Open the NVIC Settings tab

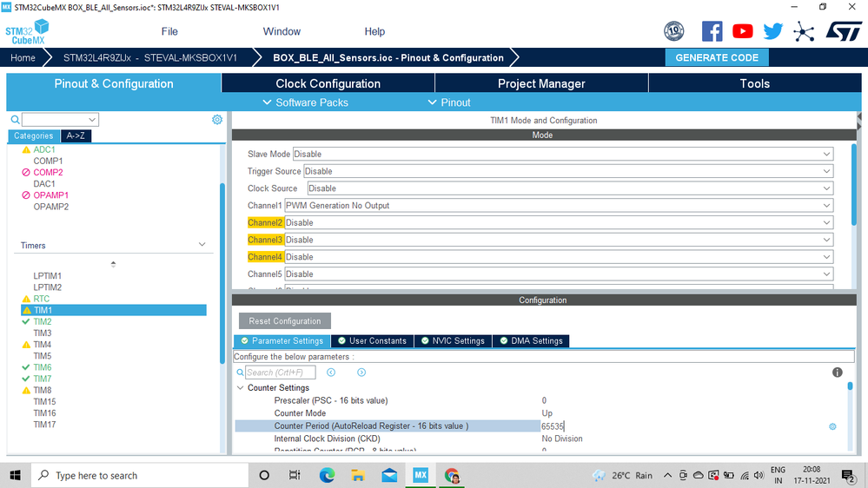point(453,341)
